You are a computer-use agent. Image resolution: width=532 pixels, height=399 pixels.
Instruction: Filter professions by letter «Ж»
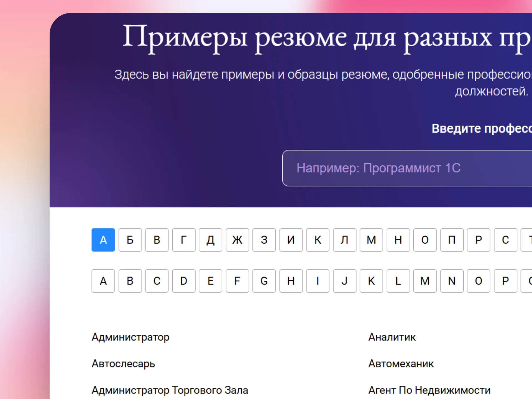point(237,240)
